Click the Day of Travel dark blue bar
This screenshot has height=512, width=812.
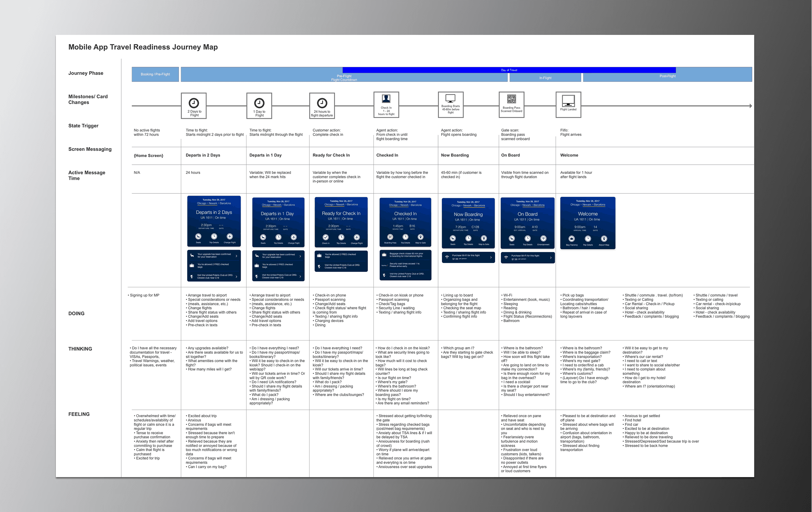[x=509, y=70]
